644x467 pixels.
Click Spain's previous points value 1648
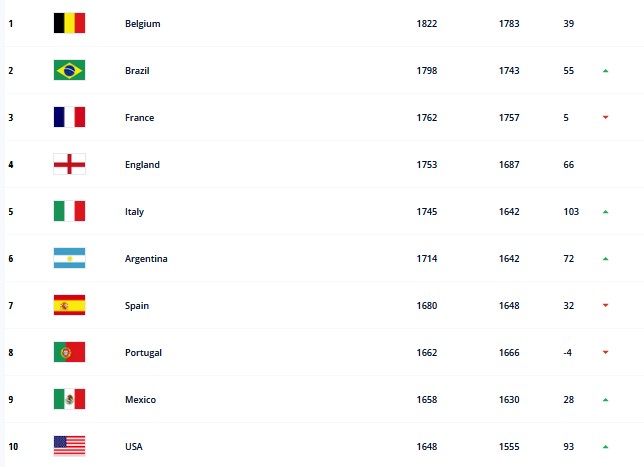509,306
